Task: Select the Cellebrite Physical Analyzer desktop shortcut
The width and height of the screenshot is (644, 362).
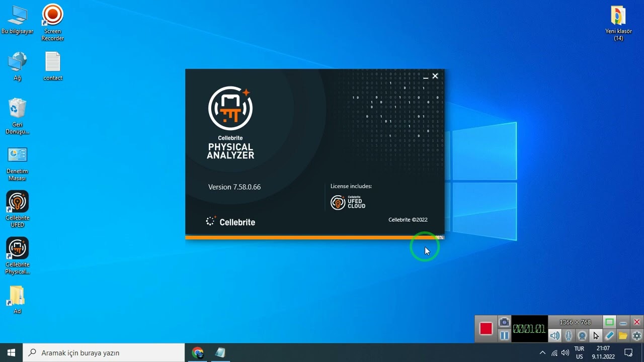Action: tap(17, 256)
